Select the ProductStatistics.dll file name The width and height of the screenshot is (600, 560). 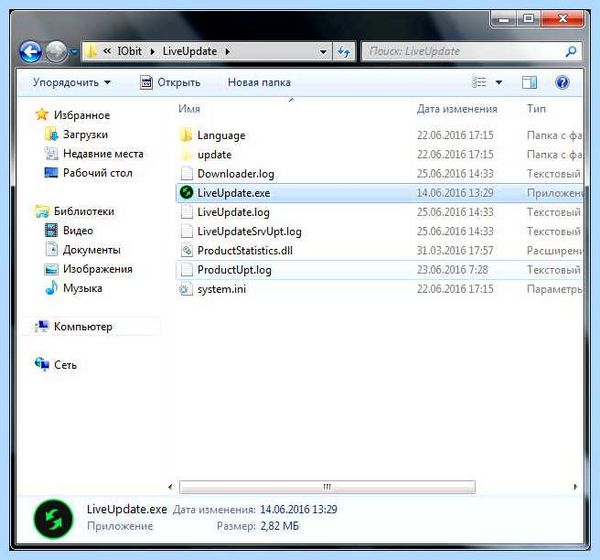[x=245, y=250]
